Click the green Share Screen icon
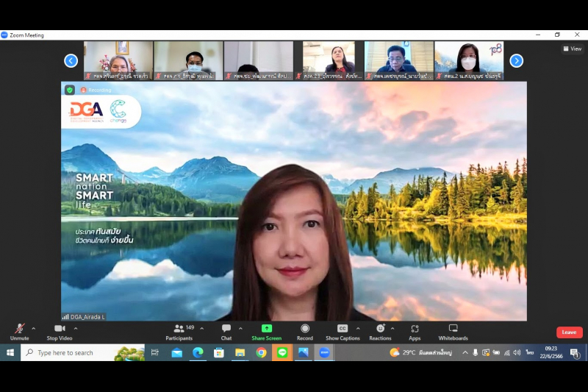 click(266, 328)
